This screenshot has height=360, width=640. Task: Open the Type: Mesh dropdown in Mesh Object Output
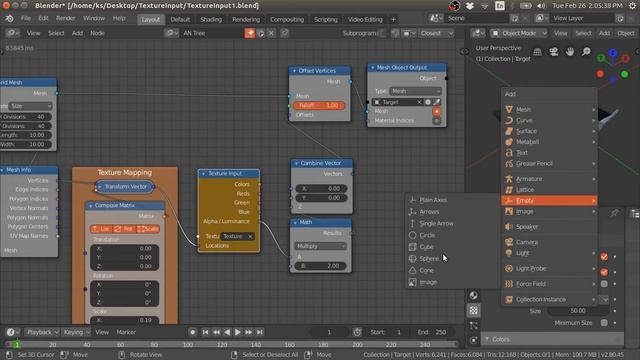pyautogui.click(x=416, y=91)
